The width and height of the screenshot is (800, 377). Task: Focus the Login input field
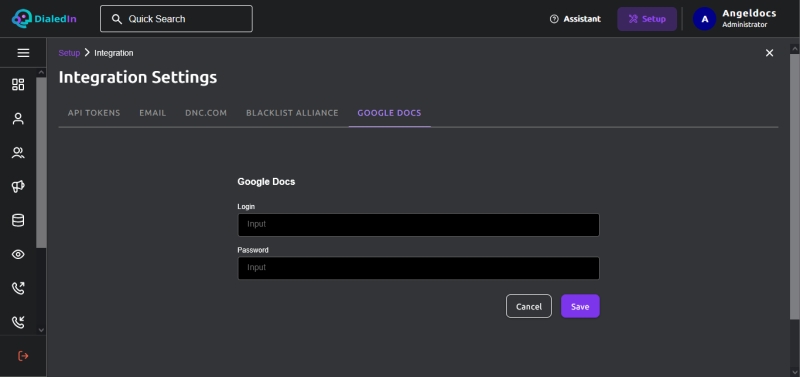pyautogui.click(x=418, y=224)
